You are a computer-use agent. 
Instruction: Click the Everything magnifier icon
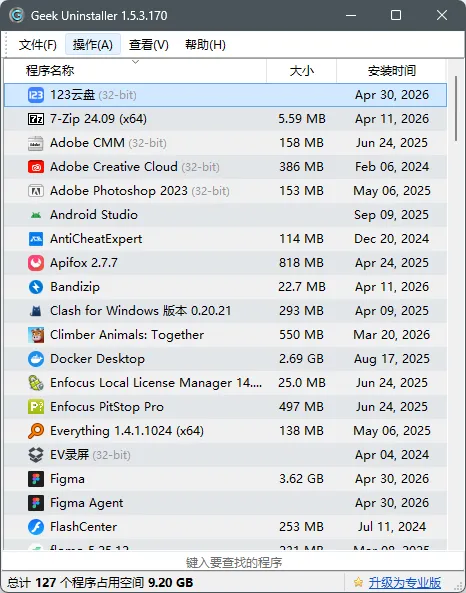[x=36, y=431]
